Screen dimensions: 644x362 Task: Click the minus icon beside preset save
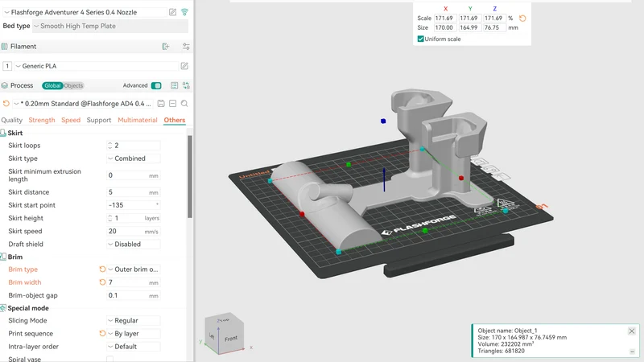point(172,104)
